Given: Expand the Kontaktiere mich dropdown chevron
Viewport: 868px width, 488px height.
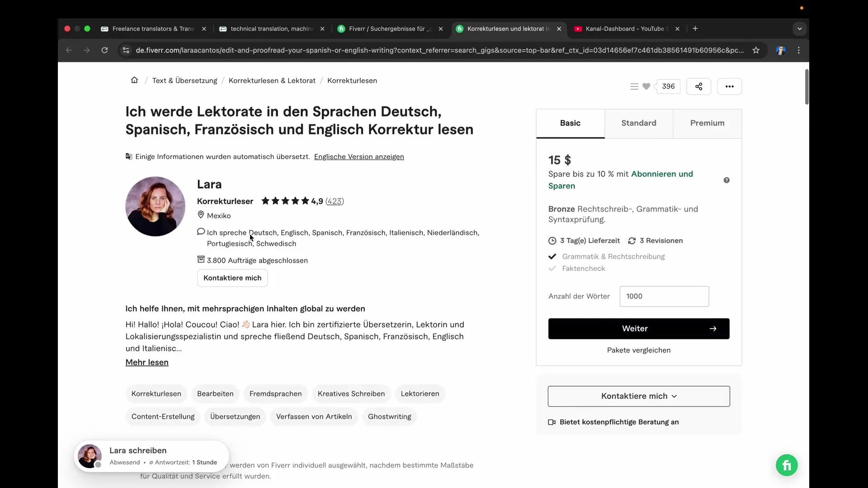Looking at the screenshot, I should [673, 396].
